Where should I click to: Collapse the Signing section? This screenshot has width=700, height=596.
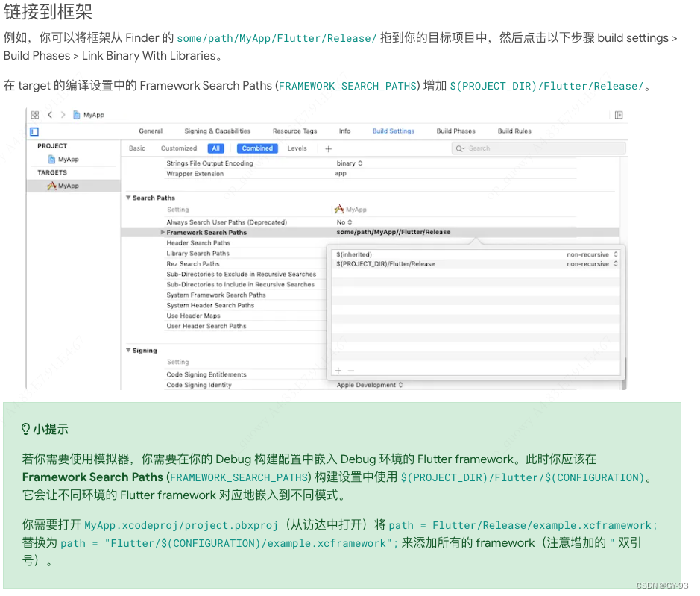pyautogui.click(x=128, y=351)
